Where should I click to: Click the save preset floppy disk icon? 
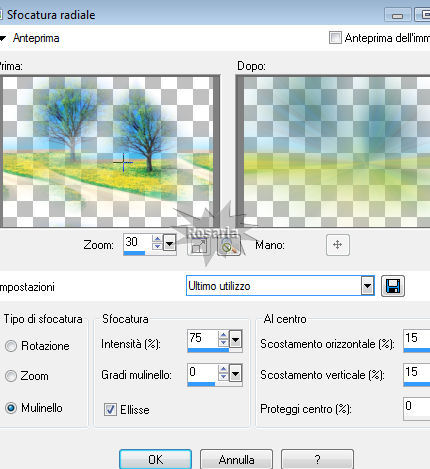pyautogui.click(x=393, y=286)
